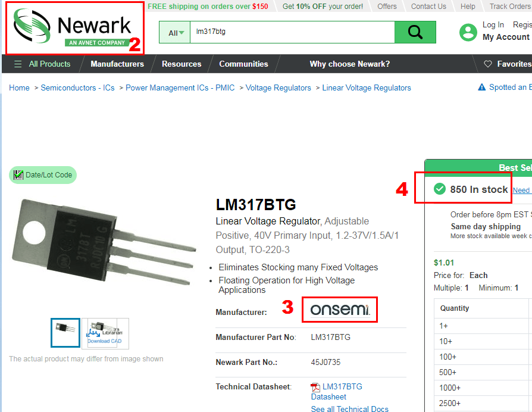
Task: Click the Log In link
Action: tap(493, 25)
